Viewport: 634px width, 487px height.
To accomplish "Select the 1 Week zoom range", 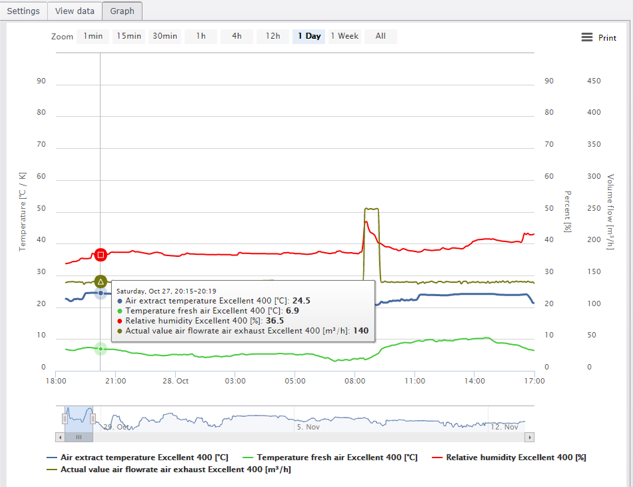I will point(345,36).
